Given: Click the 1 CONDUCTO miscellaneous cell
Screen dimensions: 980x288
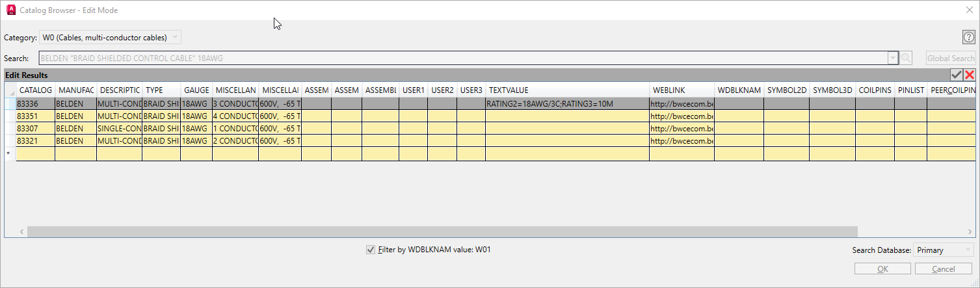Looking at the screenshot, I should point(235,128).
